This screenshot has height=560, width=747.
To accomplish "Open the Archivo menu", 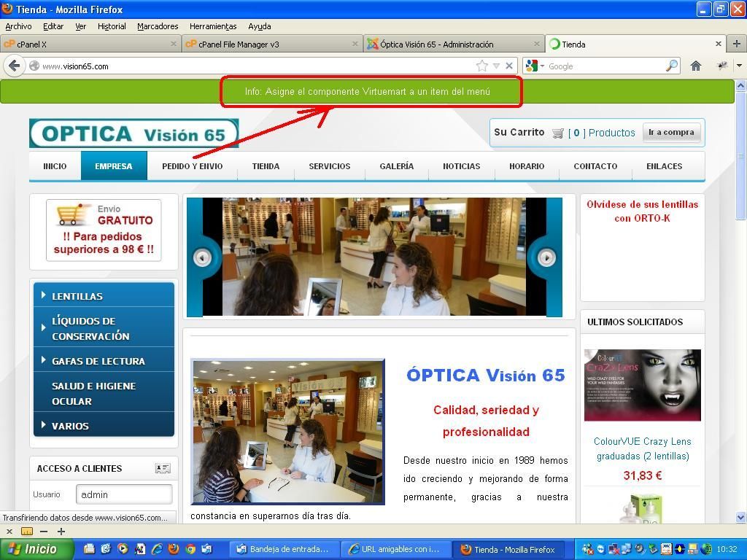I will 18,26.
